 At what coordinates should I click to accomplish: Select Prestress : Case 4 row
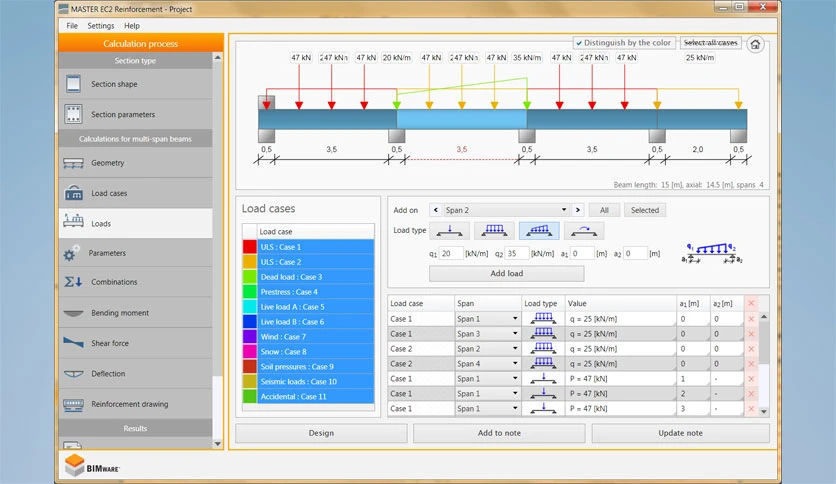pyautogui.click(x=316, y=292)
